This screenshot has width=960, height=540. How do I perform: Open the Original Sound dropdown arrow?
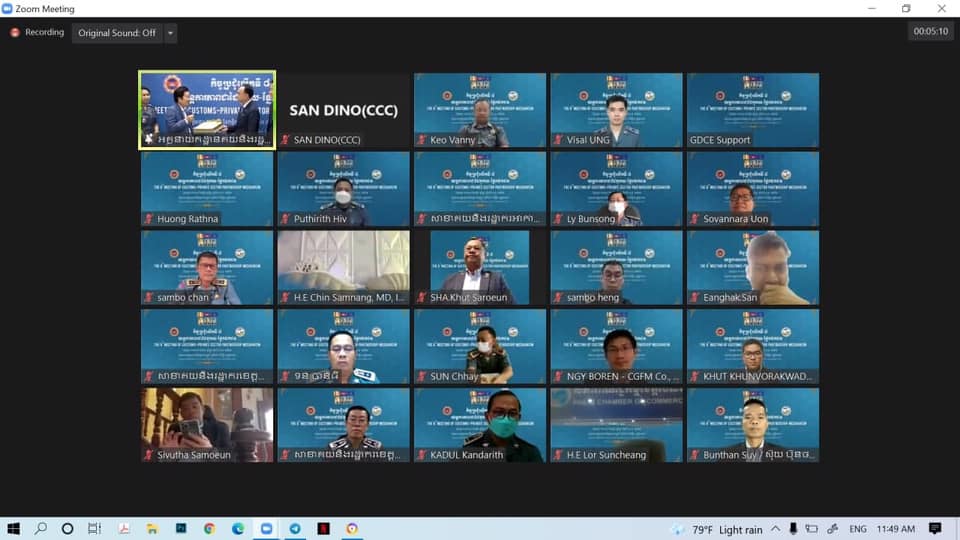pos(170,33)
